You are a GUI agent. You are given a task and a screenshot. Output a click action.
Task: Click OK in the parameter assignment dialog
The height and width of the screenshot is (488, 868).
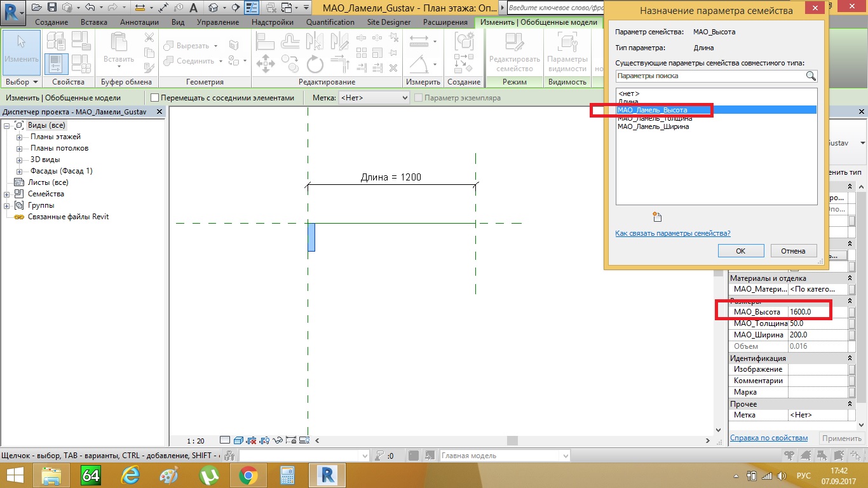(x=740, y=250)
